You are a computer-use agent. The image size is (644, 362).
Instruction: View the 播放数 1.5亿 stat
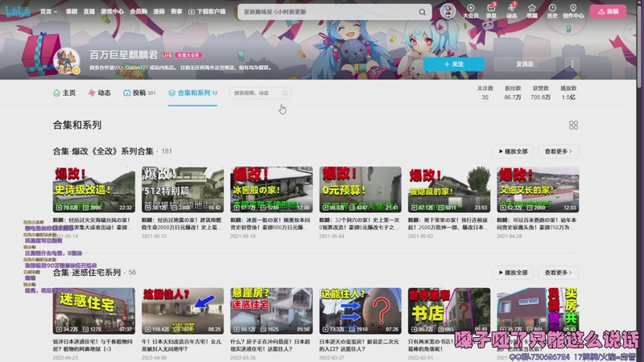pyautogui.click(x=568, y=93)
